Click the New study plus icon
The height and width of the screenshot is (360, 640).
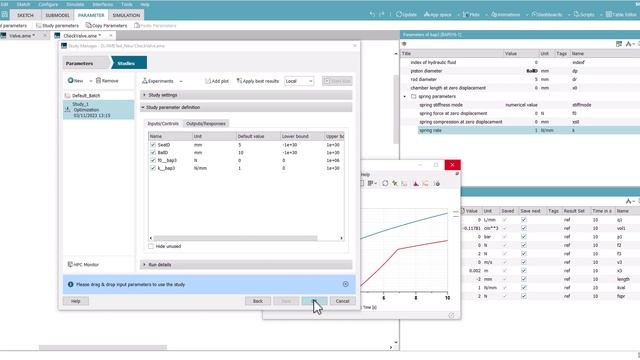(70, 81)
